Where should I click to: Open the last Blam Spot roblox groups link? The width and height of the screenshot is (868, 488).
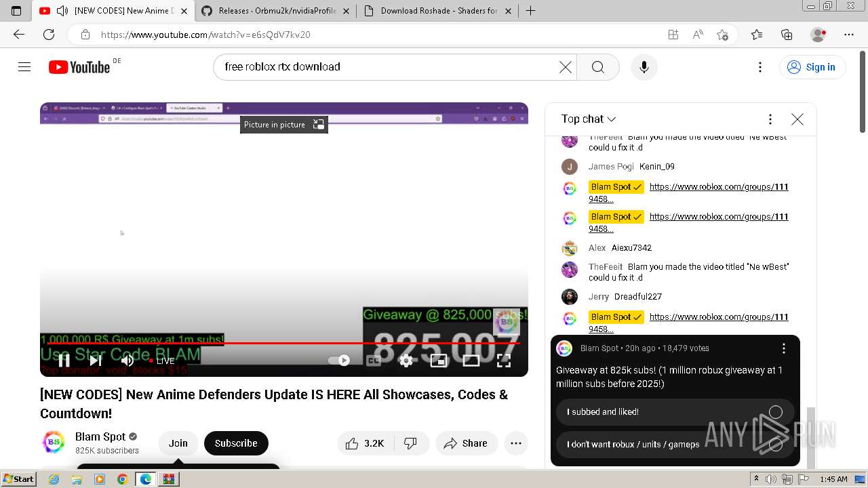[688, 323]
